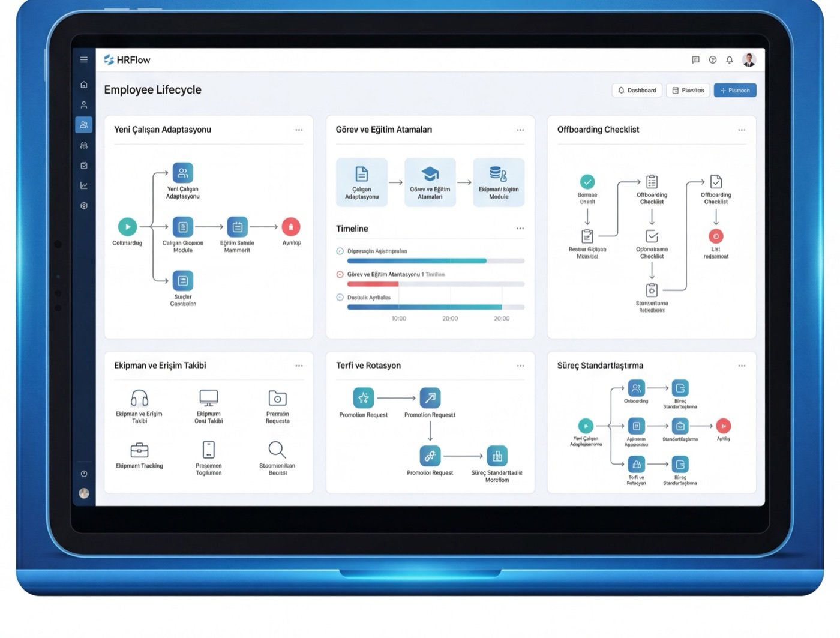The width and height of the screenshot is (840, 638).
Task: Go to Home icon in sidebar
Action: point(84,85)
